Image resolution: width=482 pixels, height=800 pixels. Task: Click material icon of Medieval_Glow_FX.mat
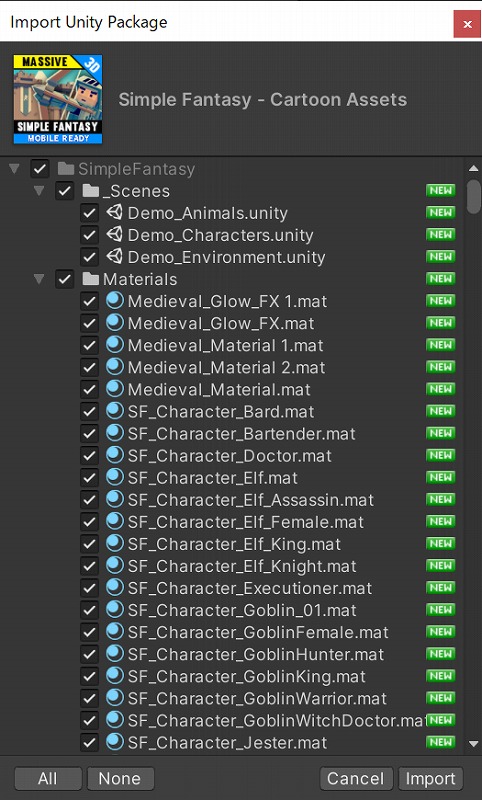(x=115, y=322)
